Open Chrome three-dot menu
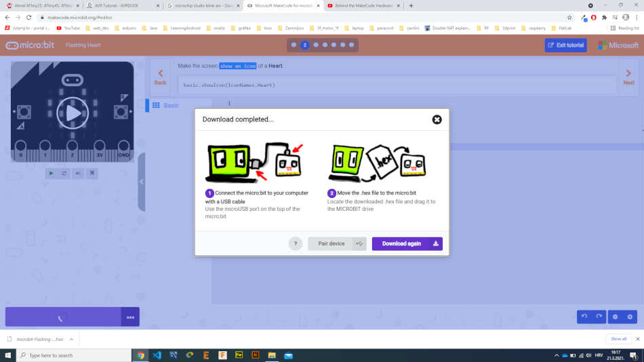 point(637,17)
